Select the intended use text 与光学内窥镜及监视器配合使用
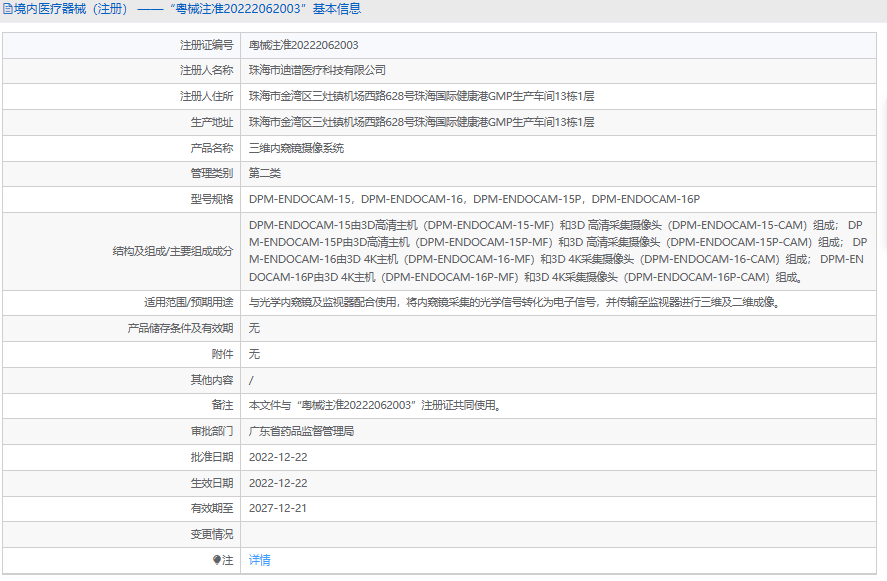The height and width of the screenshot is (581, 887). [x=515, y=302]
